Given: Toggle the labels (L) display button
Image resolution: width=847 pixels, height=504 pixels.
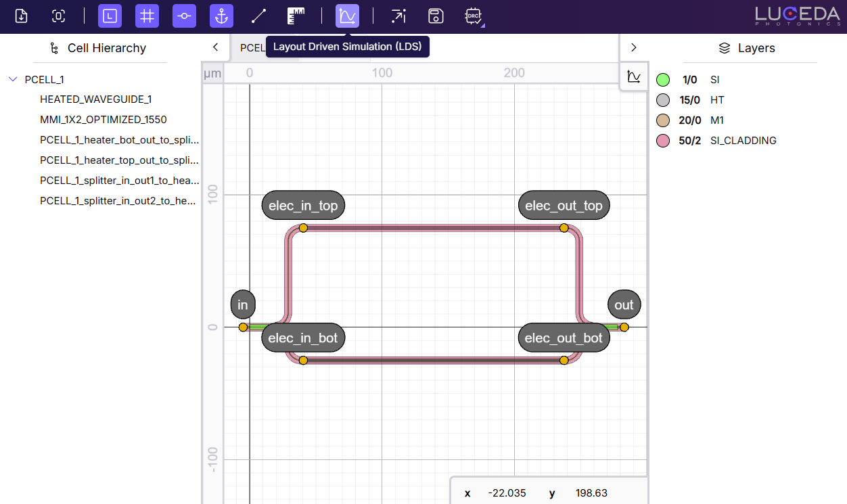Looking at the screenshot, I should point(110,16).
